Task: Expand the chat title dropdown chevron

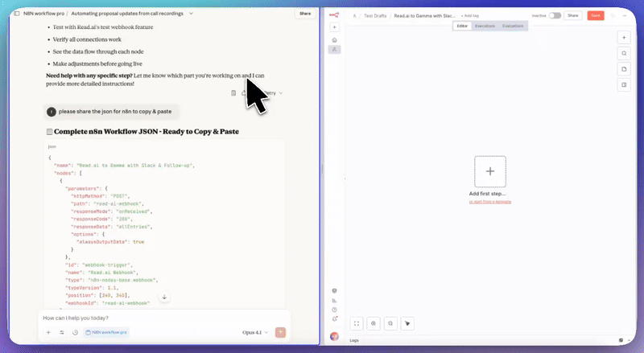Action: tap(191, 14)
